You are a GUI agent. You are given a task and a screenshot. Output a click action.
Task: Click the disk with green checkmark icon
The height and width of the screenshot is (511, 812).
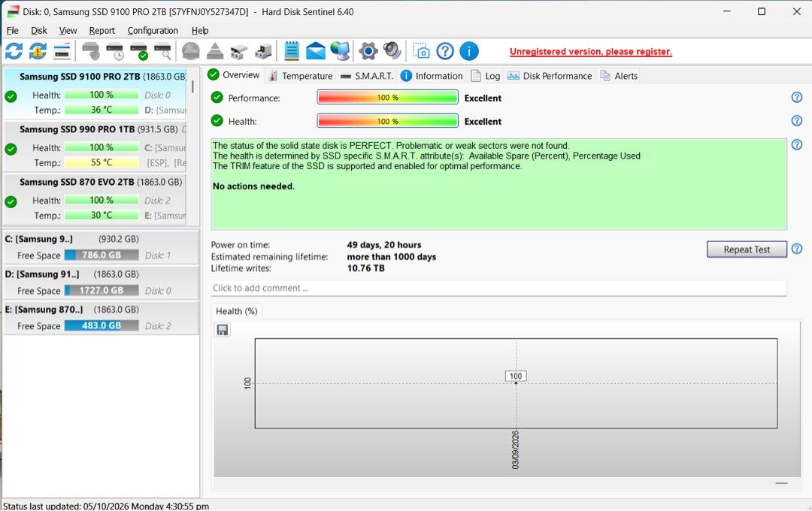coord(139,51)
